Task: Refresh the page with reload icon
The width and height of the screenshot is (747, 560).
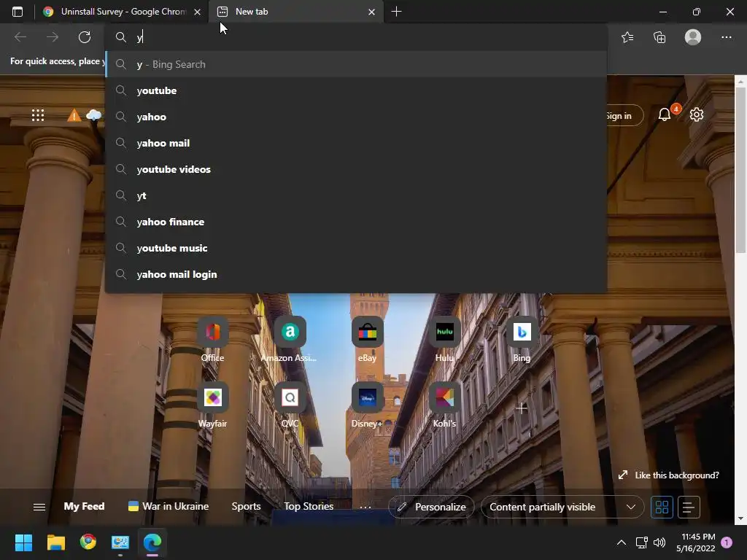Action: 85,37
